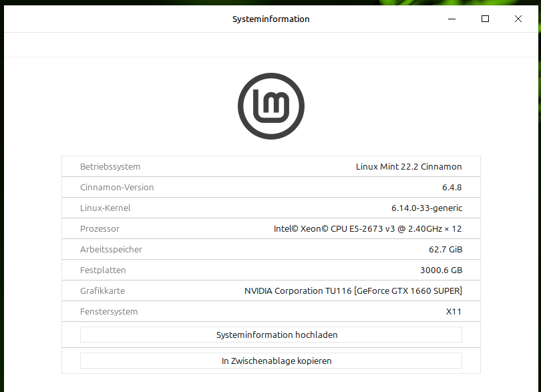Viewport: 541px width, 392px height.
Task: Maximize the Systeminformation window
Action: pyautogui.click(x=486, y=19)
